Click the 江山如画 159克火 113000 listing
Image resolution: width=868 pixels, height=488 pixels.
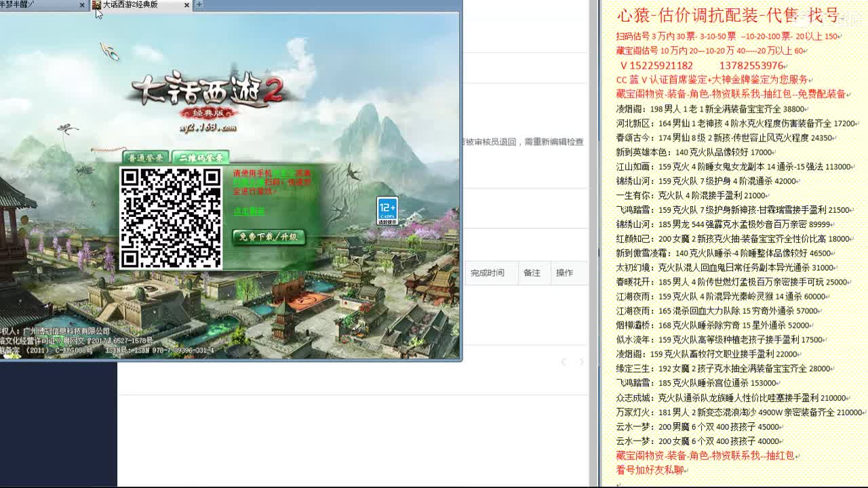[x=735, y=167]
